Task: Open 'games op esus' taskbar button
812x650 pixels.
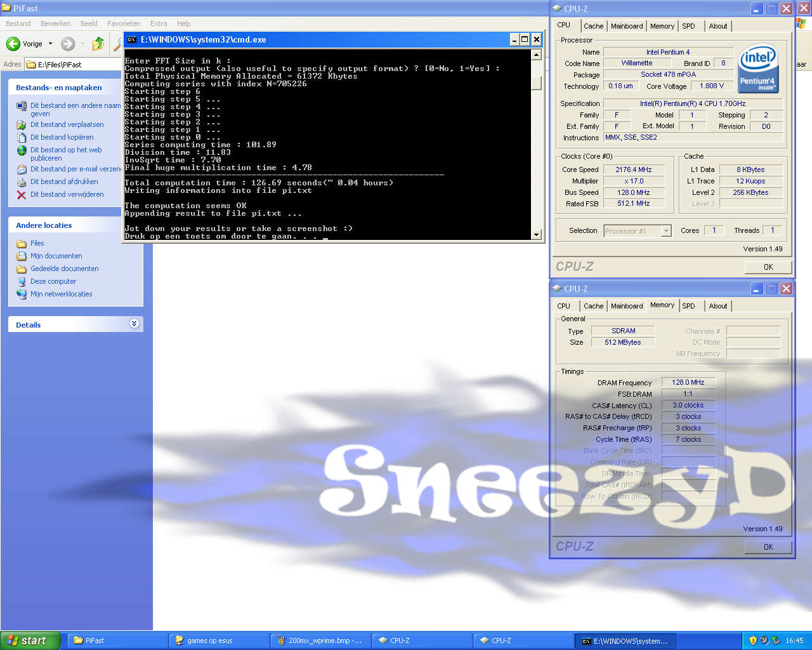Action: tap(219, 640)
